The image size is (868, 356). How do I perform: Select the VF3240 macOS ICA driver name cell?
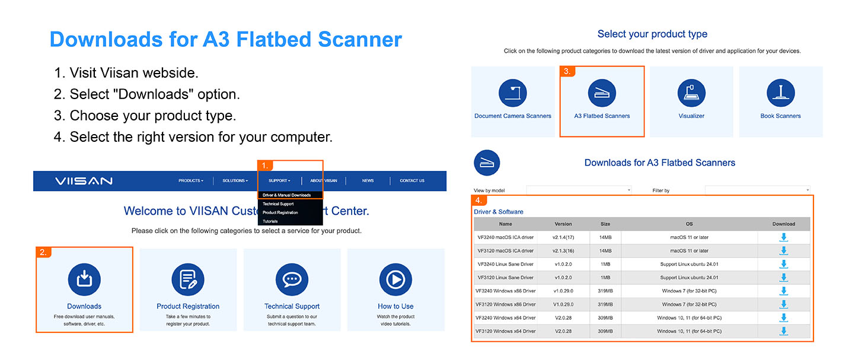point(505,237)
